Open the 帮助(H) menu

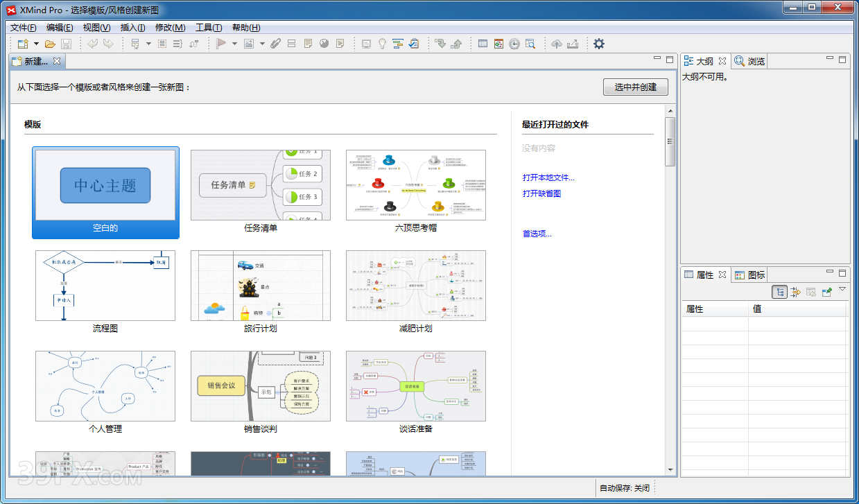[x=246, y=28]
